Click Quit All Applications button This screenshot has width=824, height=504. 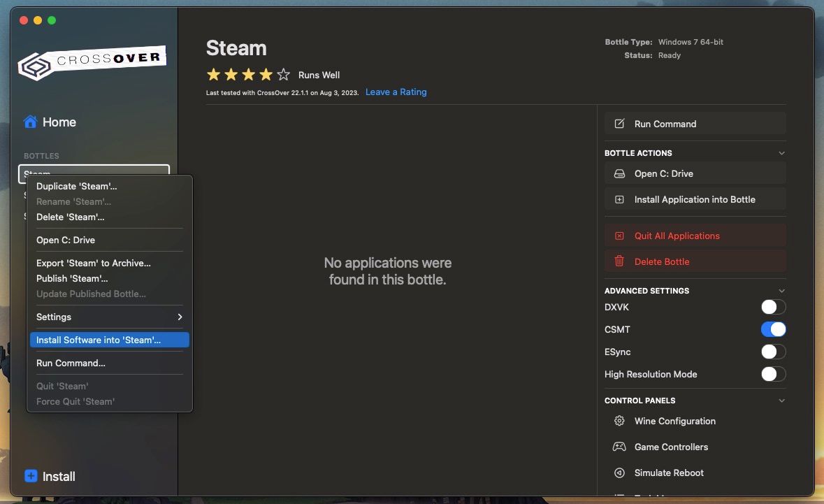695,236
